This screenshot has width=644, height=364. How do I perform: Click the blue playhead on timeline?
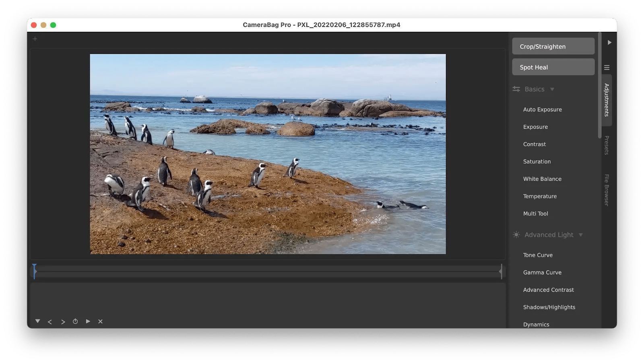point(35,271)
